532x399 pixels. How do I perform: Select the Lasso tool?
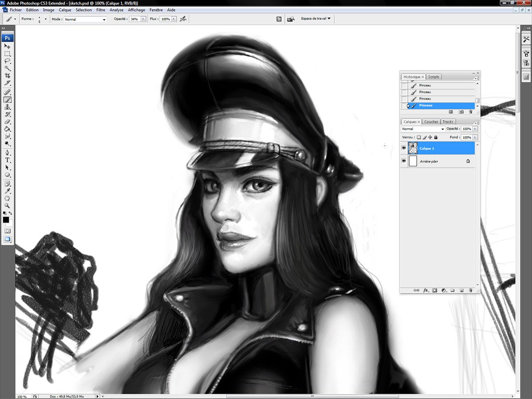coord(8,61)
